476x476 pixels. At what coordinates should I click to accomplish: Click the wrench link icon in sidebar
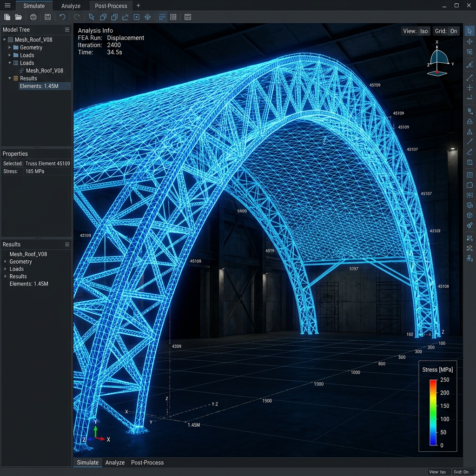469,225
